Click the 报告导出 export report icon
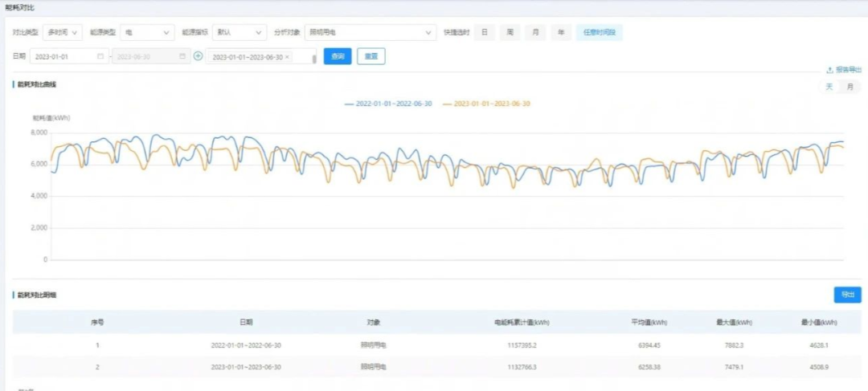The image size is (868, 391). [829, 70]
